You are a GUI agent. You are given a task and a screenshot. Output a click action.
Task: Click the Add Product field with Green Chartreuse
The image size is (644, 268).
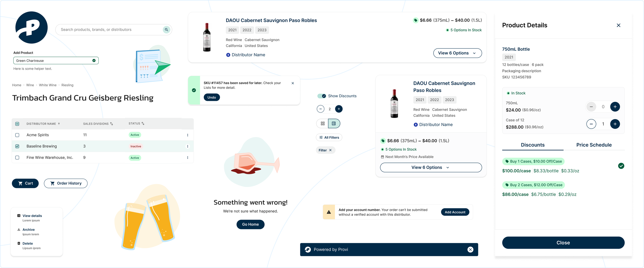tap(56, 61)
